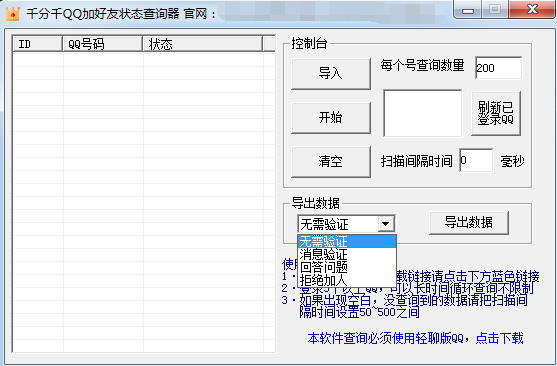This screenshot has width=557, height=366.
Task: Click the crown app icon in title bar
Action: pyautogui.click(x=13, y=14)
